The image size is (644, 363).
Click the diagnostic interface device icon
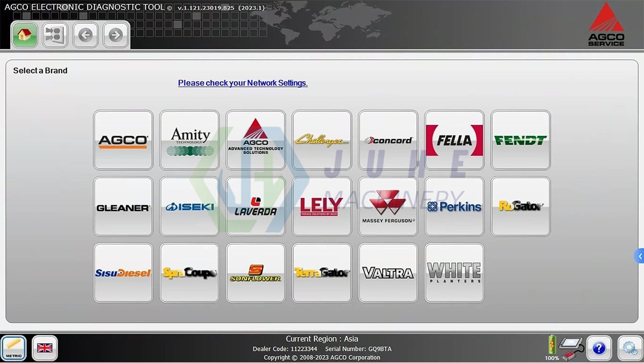pos(572,346)
